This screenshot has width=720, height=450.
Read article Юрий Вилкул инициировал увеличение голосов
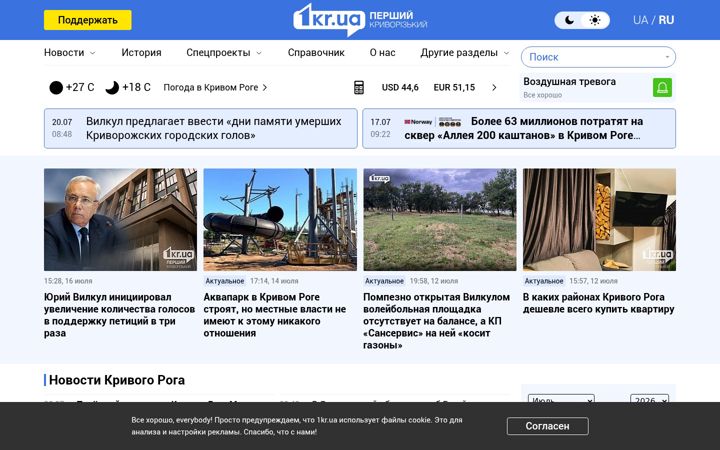point(119,315)
